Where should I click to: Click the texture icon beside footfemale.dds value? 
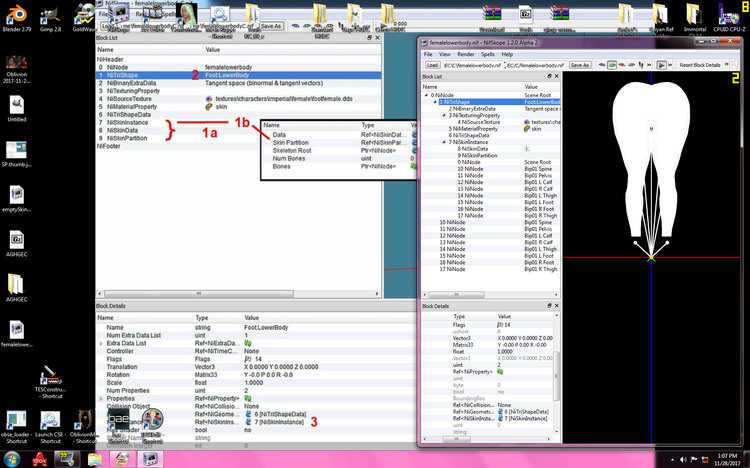(x=209, y=99)
